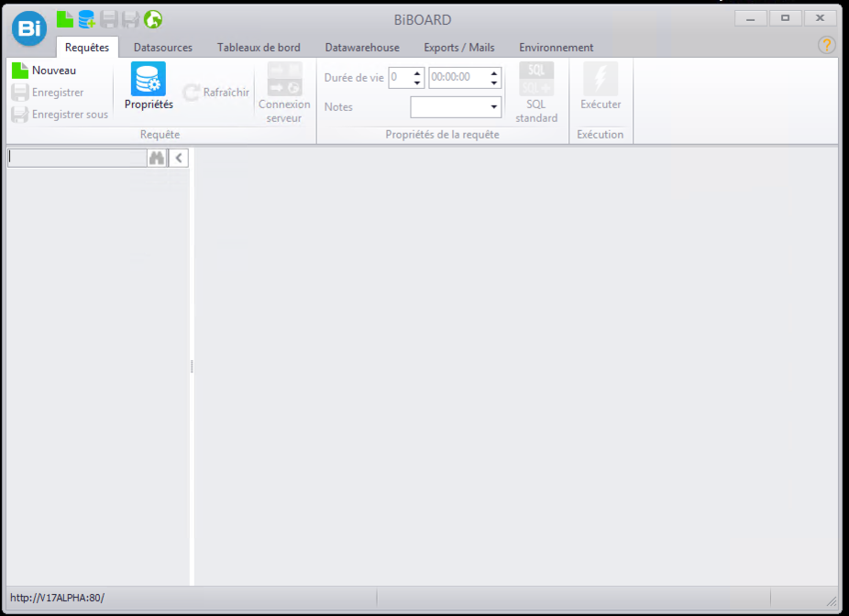Minimize the BiBOARD window
This screenshot has height=616, width=849.
click(751, 19)
